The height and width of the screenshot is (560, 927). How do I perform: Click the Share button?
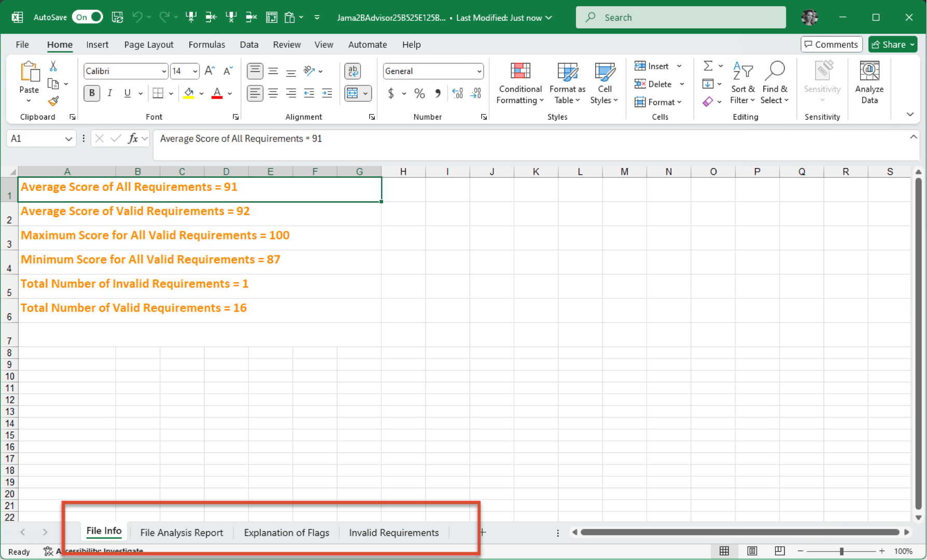pyautogui.click(x=892, y=45)
